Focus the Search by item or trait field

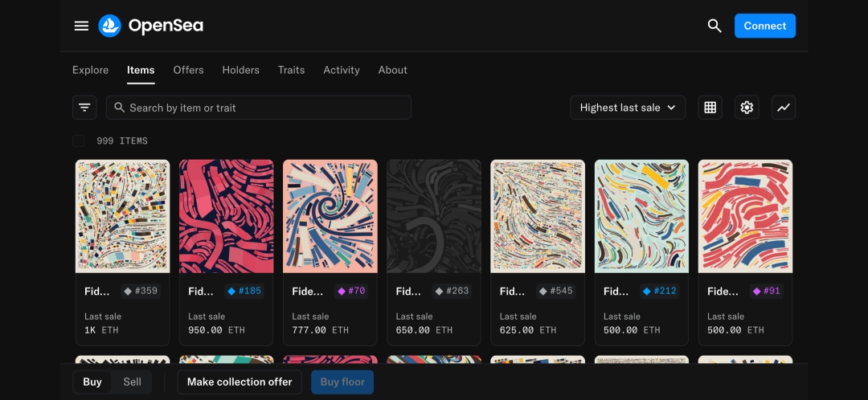(259, 108)
